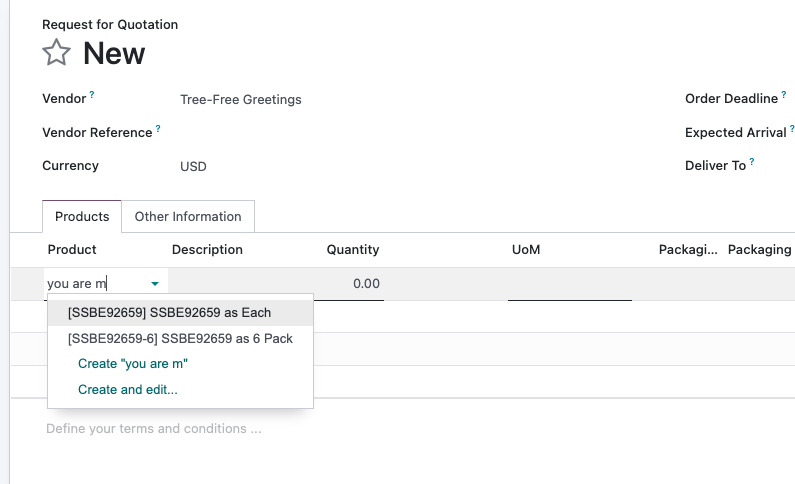Viewport: 795px width, 484px height.
Task: Select the Products tab
Action: click(82, 216)
